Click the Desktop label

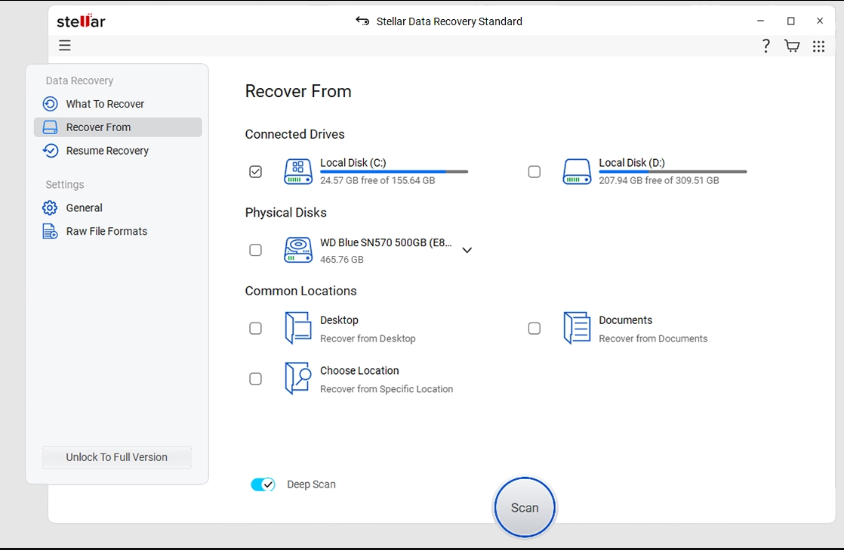click(x=339, y=320)
